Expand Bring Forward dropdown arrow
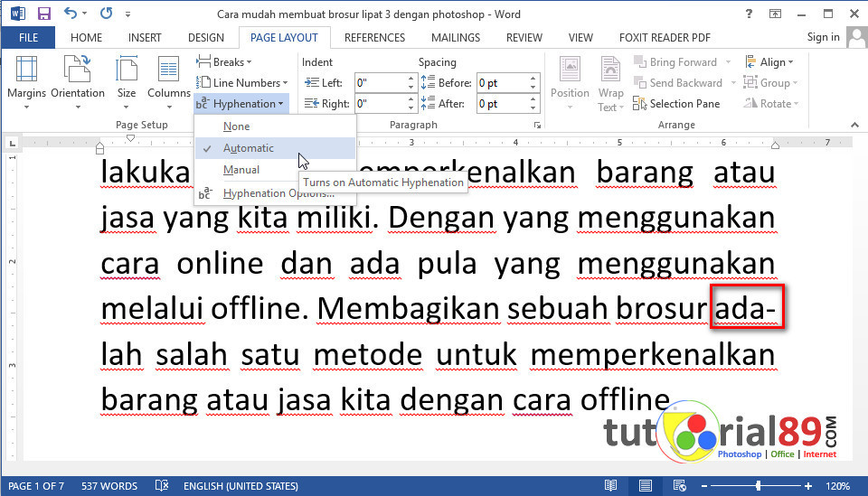The width and height of the screenshot is (868, 496). [x=728, y=62]
